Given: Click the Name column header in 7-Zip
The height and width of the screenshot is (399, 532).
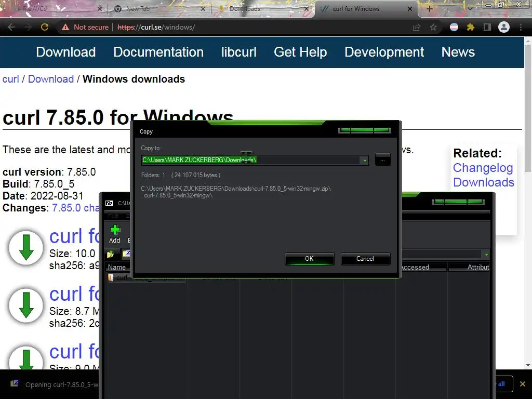Looking at the screenshot, I should (x=117, y=268).
